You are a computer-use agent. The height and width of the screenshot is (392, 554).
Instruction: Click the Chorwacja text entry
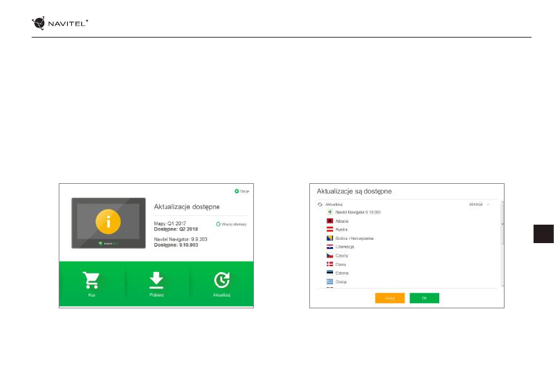point(344,247)
